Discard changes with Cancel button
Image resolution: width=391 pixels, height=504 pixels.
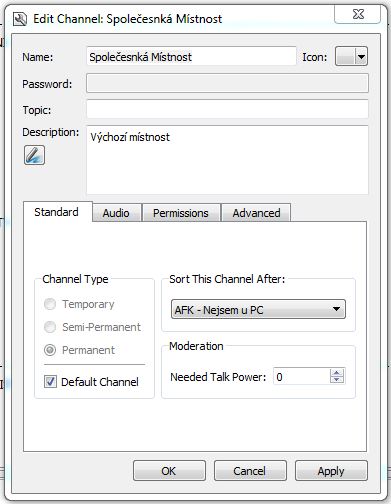(250, 471)
